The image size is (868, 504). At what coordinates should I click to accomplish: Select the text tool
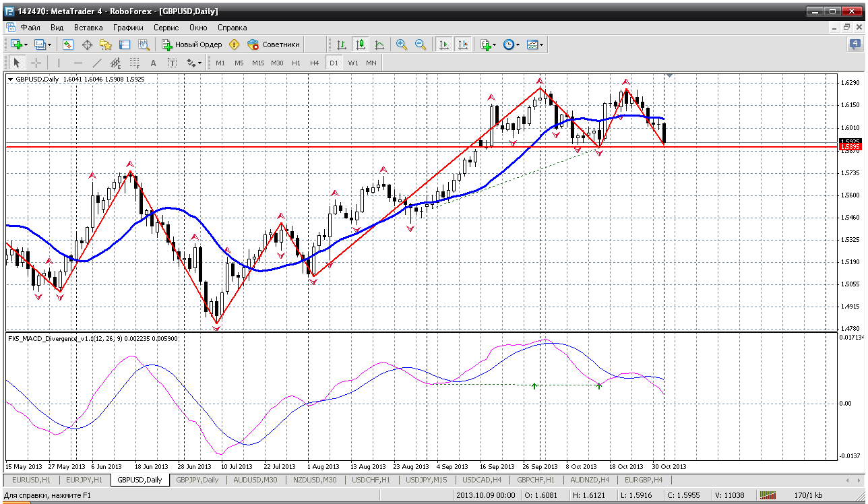point(153,63)
